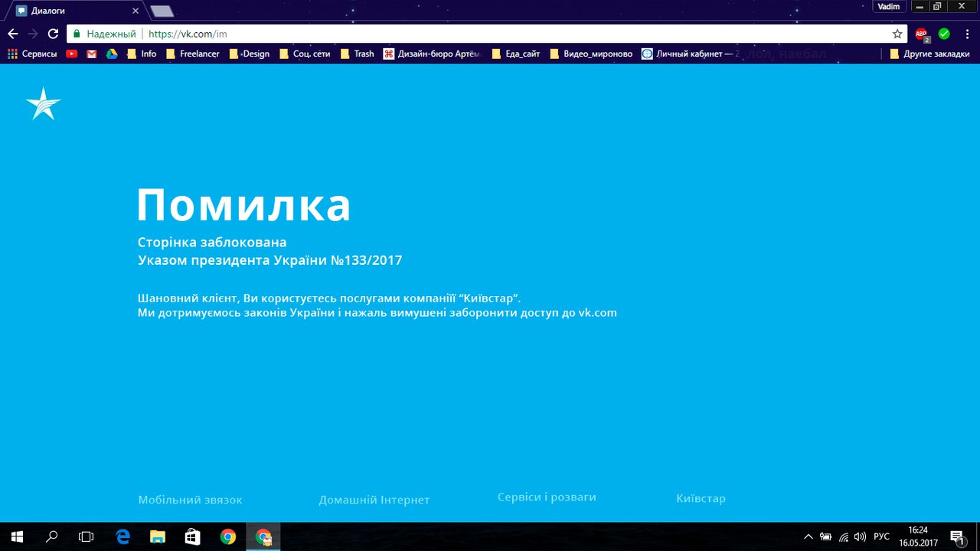The height and width of the screenshot is (551, 980).
Task: Click the Помилка heading
Action: click(243, 204)
